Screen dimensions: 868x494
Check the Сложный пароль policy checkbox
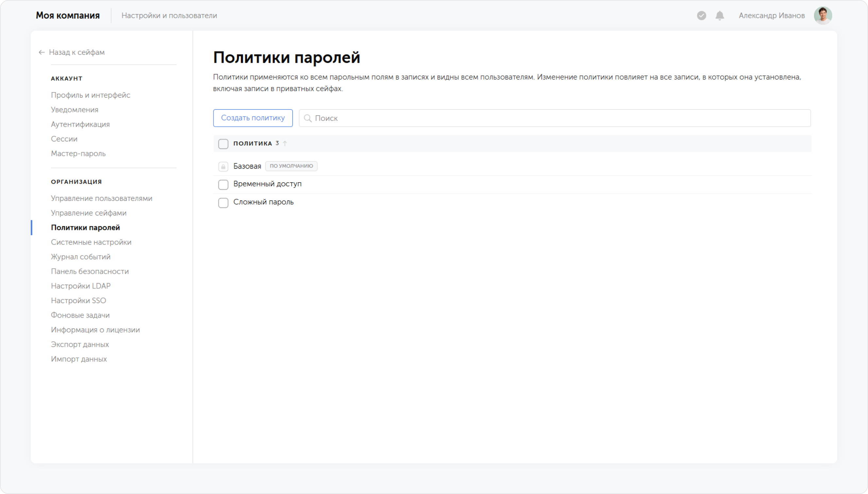coord(223,203)
